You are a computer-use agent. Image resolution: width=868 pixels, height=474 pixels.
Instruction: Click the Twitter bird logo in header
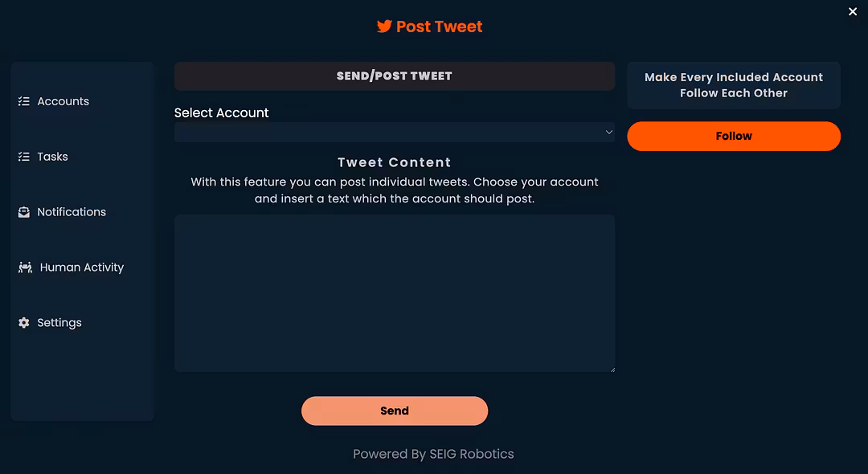[x=384, y=26]
